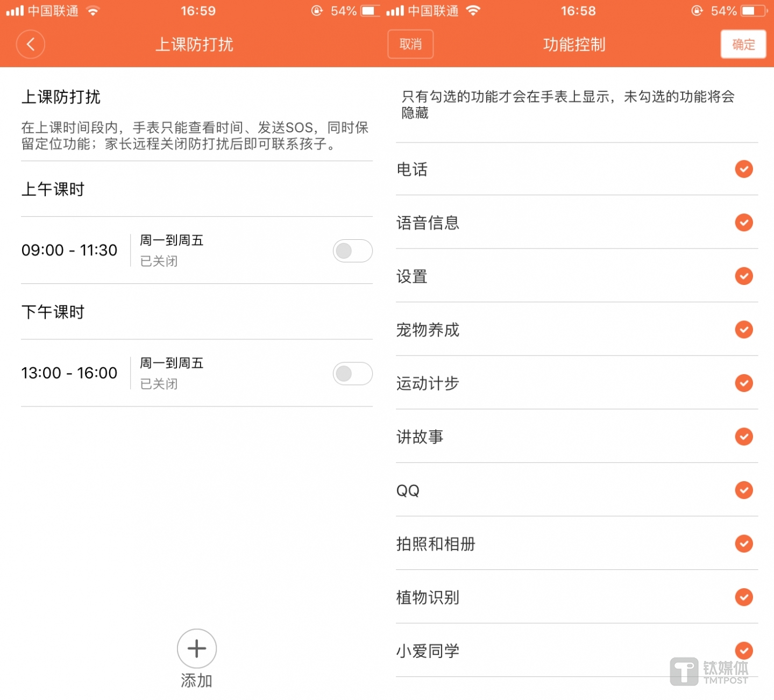Uncheck the 讲故事 checkmark

(743, 437)
